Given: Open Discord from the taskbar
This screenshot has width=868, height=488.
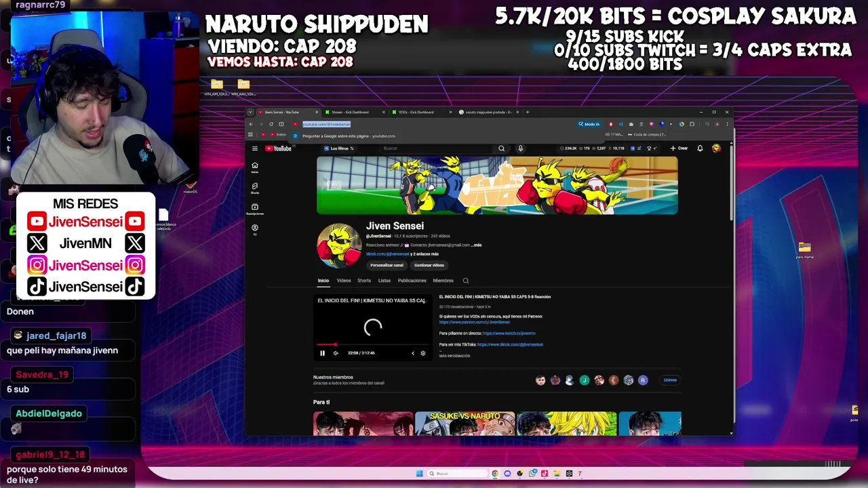Looking at the screenshot, I should coord(507,474).
